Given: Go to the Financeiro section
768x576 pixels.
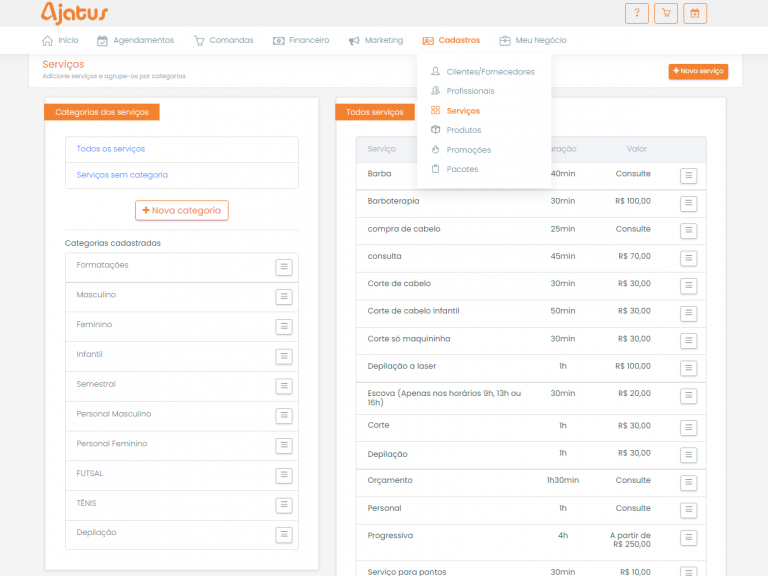Looking at the screenshot, I should [300, 40].
